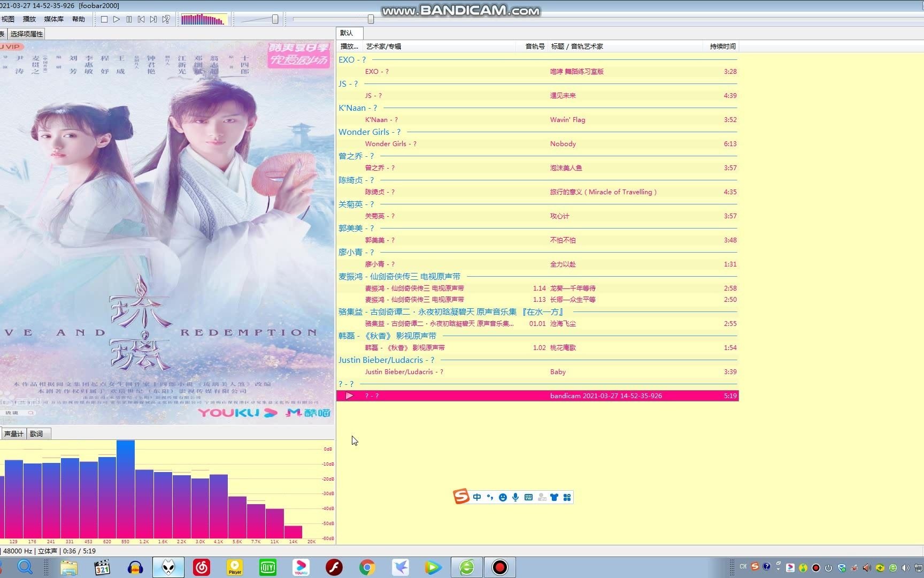Screen dimensions: 924x578
Task: Toggle punctuation mode in Sogou bar
Action: pos(490,497)
